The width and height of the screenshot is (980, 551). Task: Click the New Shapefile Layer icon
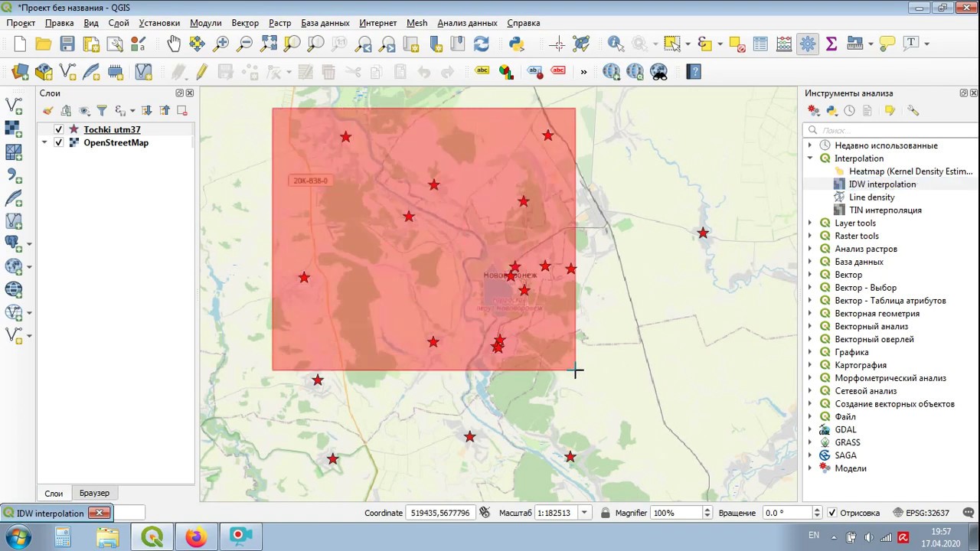pyautogui.click(x=67, y=72)
